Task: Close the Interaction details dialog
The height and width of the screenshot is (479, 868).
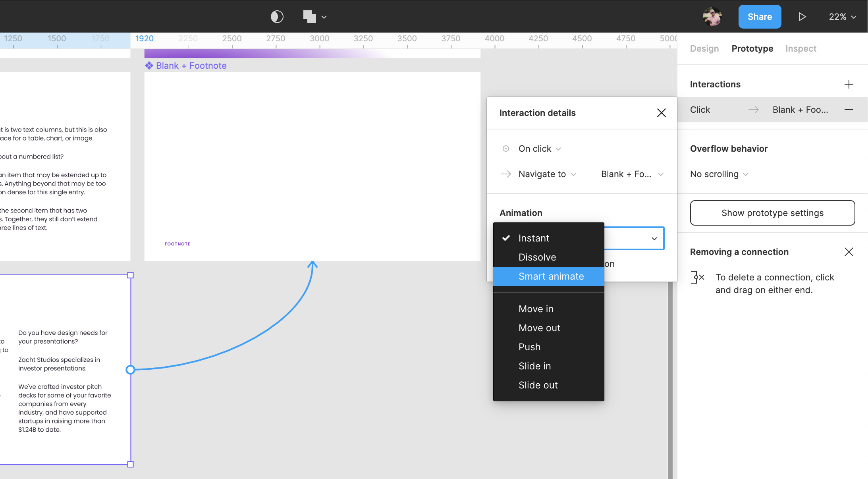Action: pyautogui.click(x=661, y=112)
